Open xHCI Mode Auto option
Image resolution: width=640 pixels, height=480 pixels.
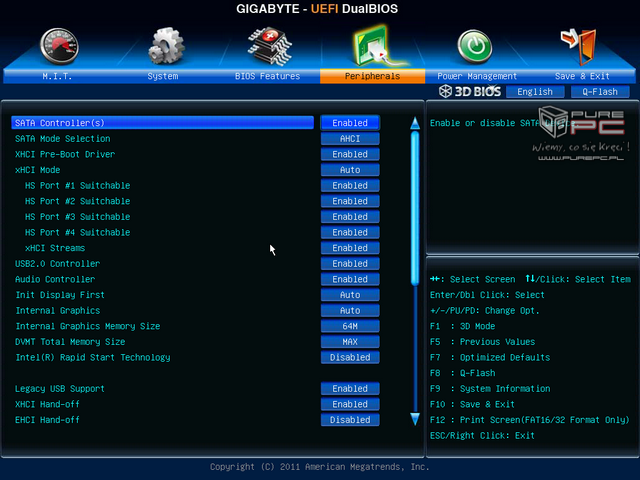(x=350, y=170)
